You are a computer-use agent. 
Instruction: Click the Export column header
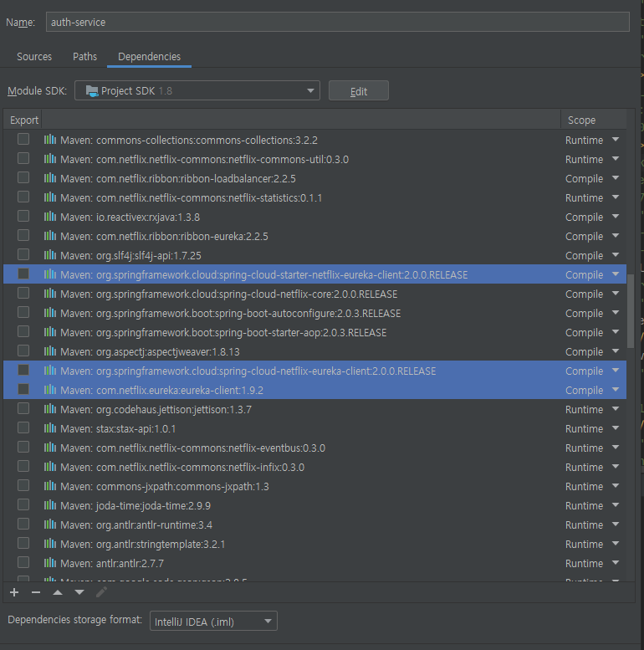(x=24, y=120)
